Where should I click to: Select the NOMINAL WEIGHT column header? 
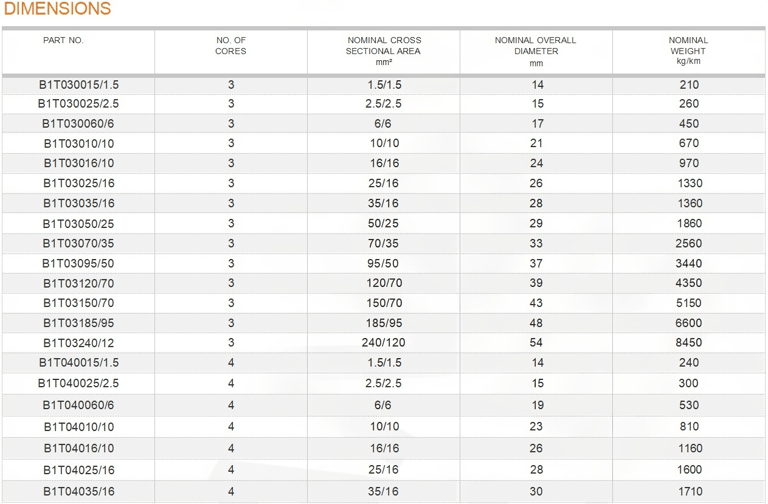click(688, 50)
